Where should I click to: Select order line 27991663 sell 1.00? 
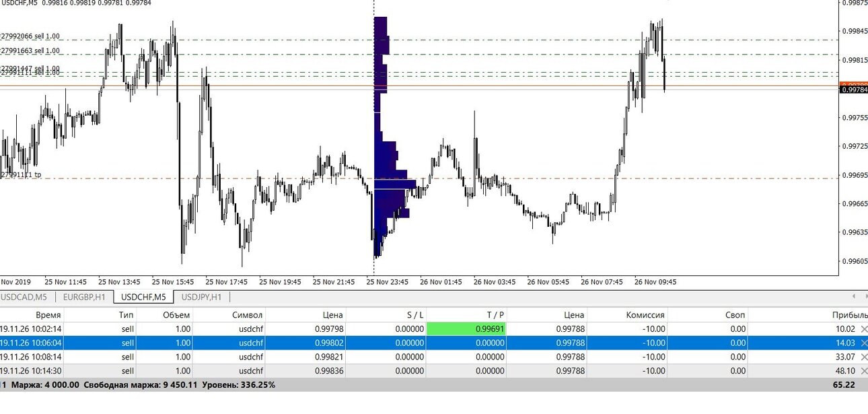pos(30,51)
